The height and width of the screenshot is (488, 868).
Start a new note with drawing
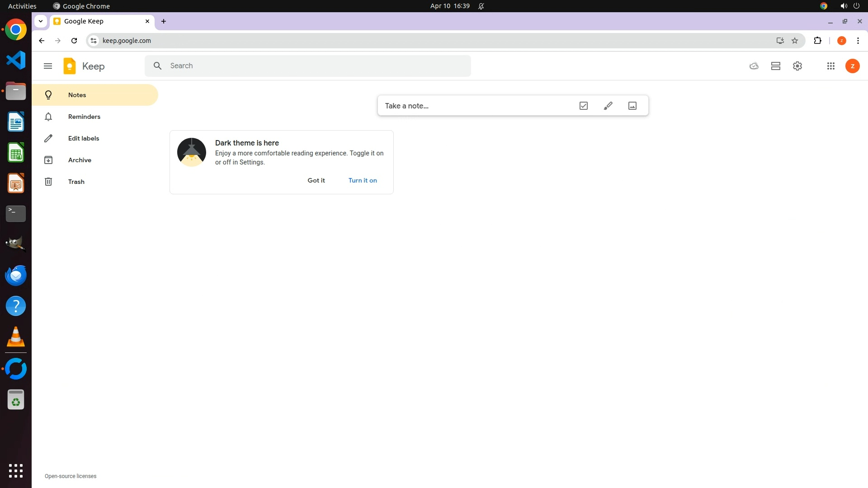(608, 106)
